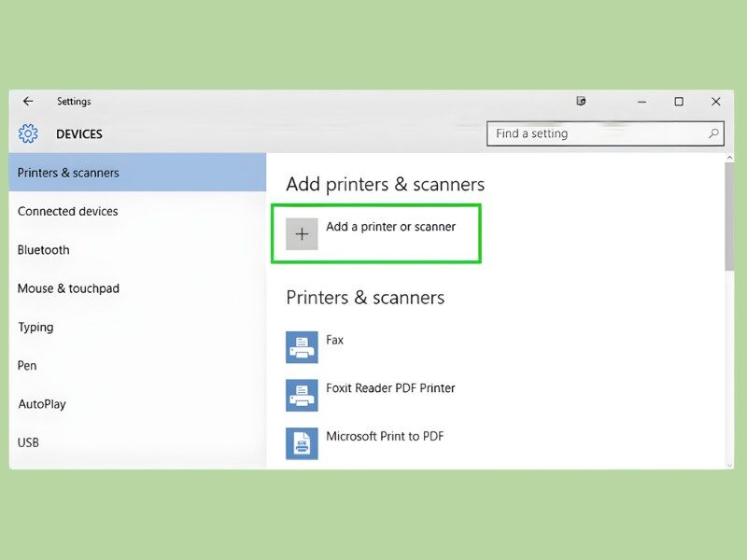Viewport: 747px width, 560px height.
Task: Click the title bar icon beside minimize
Action: point(582,102)
